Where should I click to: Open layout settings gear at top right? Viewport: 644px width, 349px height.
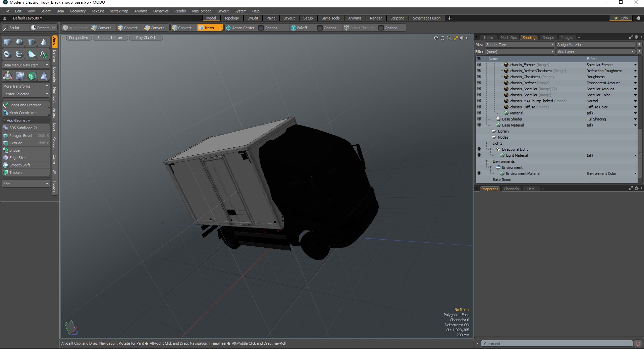(x=638, y=18)
